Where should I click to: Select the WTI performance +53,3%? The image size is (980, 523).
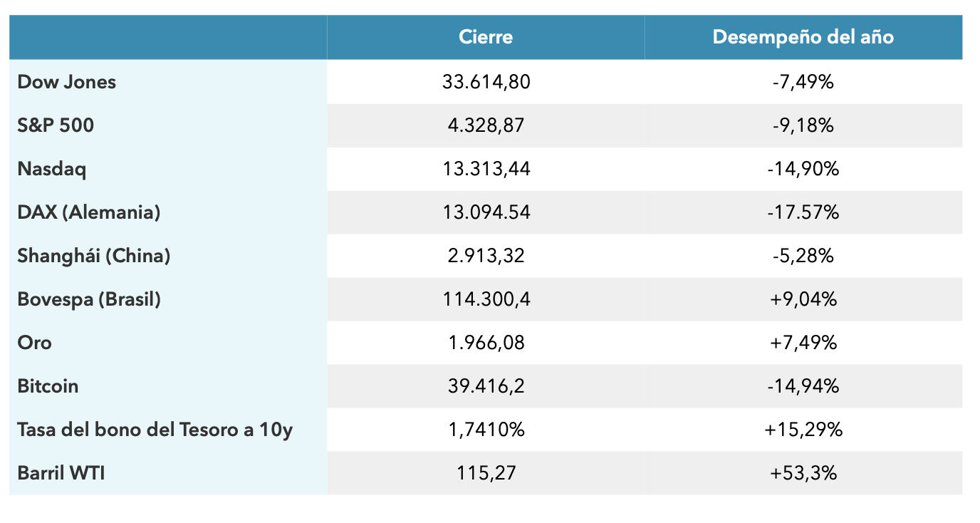803,473
